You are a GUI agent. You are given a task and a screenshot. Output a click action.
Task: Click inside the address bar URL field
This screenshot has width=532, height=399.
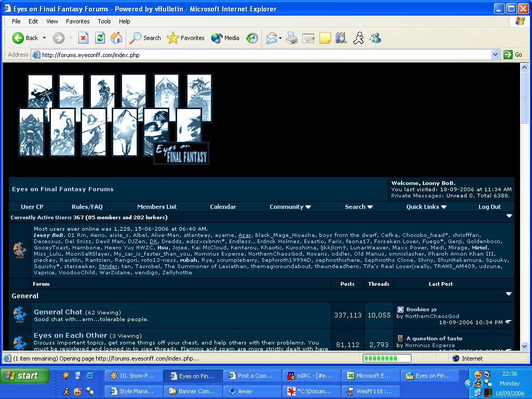[261, 55]
